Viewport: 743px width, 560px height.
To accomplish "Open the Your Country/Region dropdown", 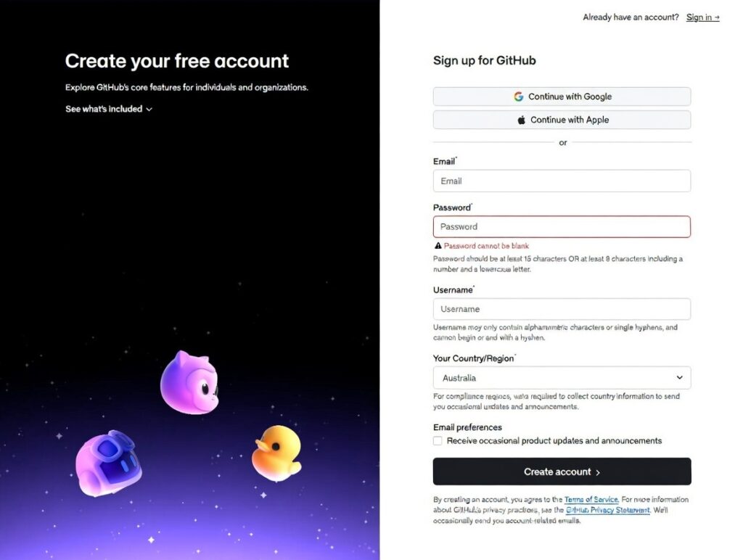I will point(562,377).
